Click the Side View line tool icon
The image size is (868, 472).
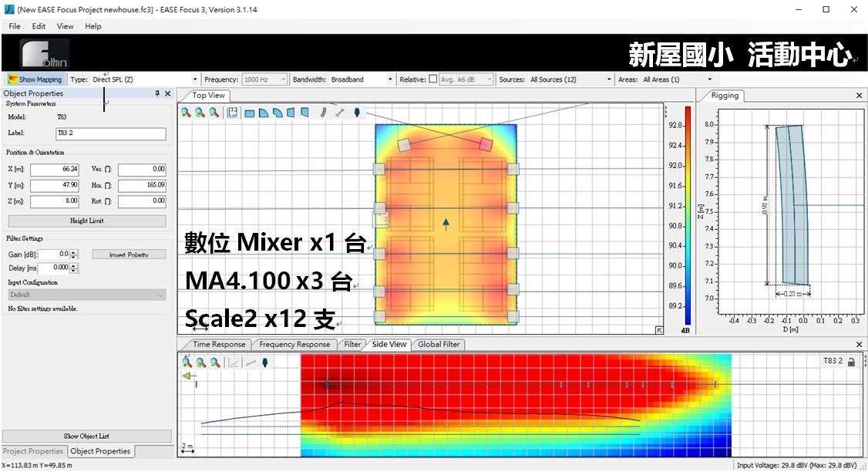251,362
